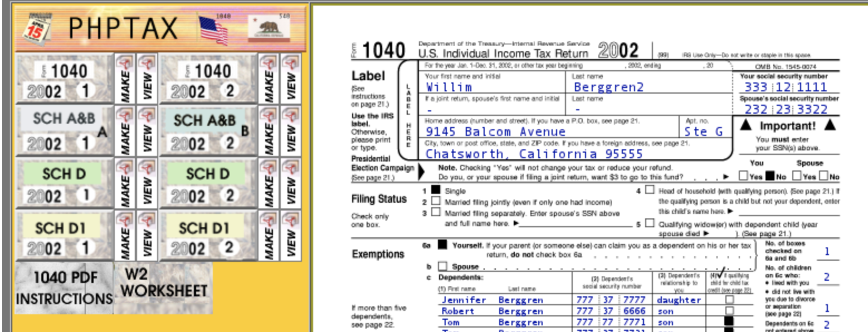Click MAKE icon for SCH D copy 1
The height and width of the screenshot is (332, 868).
pyautogui.click(x=125, y=183)
